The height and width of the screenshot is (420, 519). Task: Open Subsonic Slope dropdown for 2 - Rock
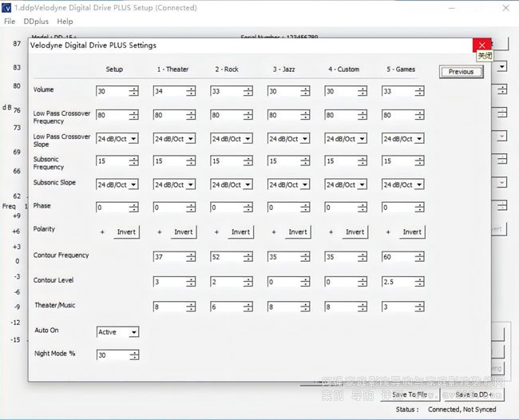(248, 185)
